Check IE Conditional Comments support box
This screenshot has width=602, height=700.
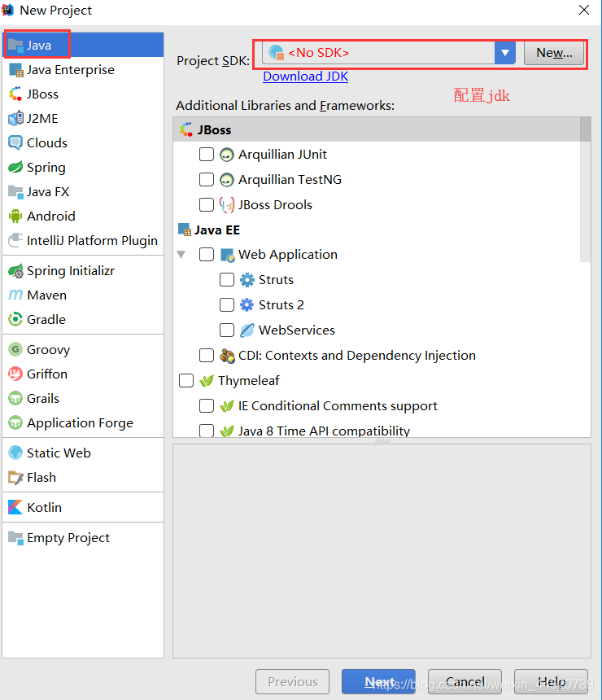click(x=206, y=406)
